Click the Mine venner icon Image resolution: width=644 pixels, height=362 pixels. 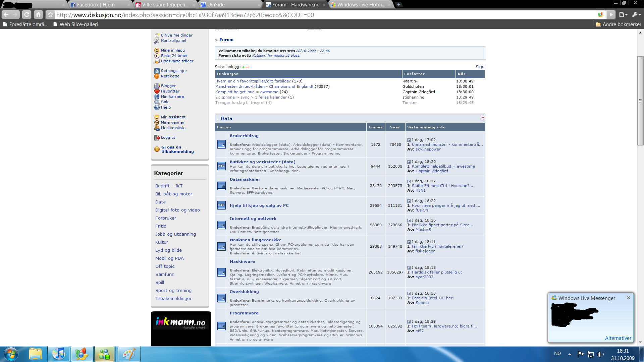(157, 123)
